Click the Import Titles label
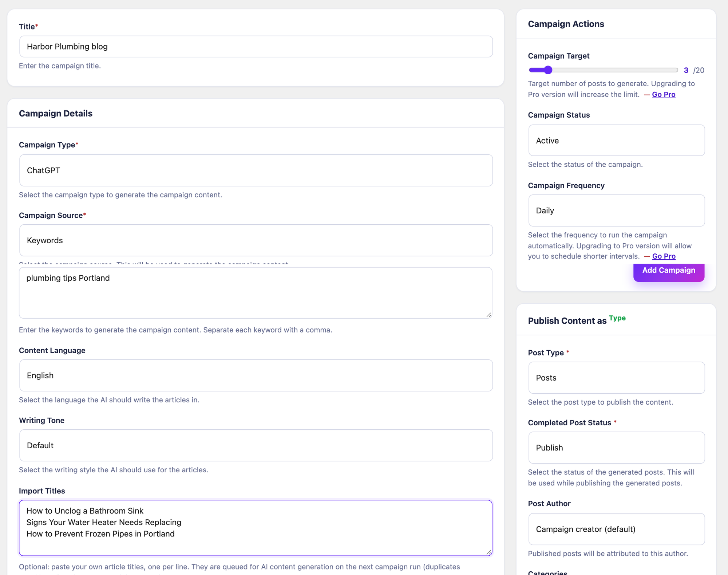728x575 pixels. click(42, 491)
